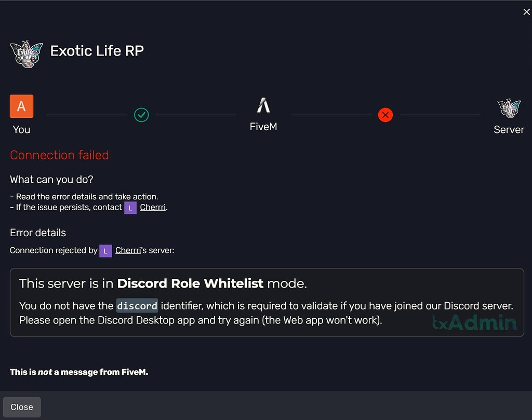Open the Cherrri contact link
This screenshot has width=532, height=420.
pos(153,207)
